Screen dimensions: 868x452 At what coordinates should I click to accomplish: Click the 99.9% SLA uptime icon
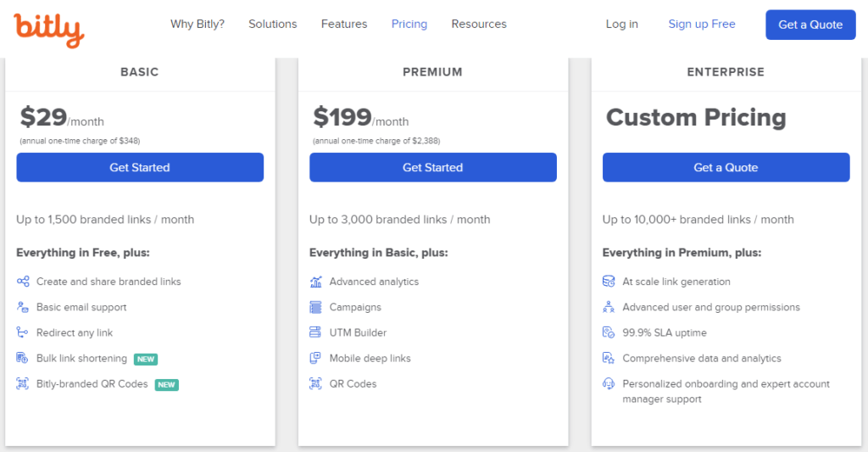609,332
